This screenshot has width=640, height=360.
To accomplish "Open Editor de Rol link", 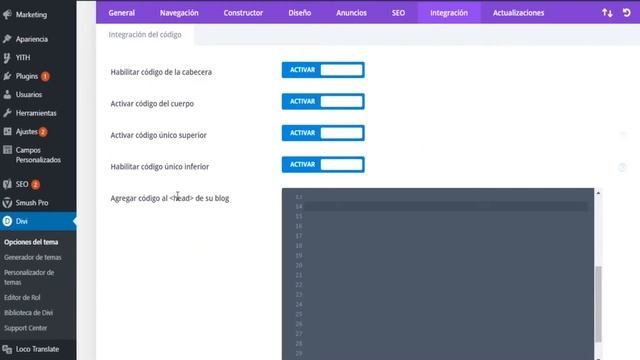I will (22, 298).
